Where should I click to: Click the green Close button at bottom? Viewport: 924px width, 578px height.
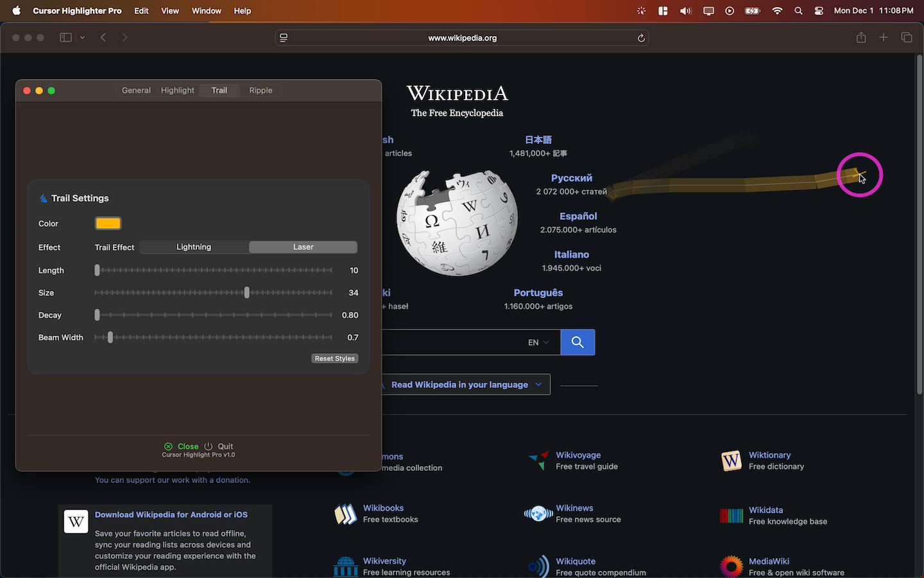click(x=181, y=446)
